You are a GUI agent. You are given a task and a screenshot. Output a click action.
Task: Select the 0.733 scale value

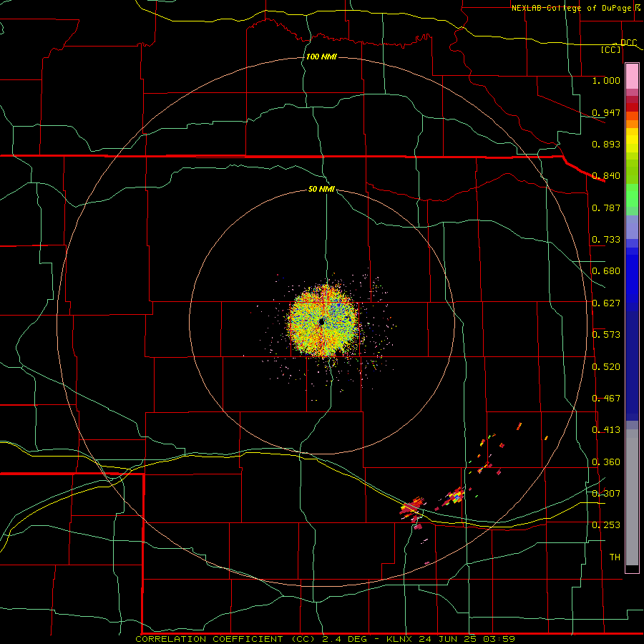(x=606, y=240)
